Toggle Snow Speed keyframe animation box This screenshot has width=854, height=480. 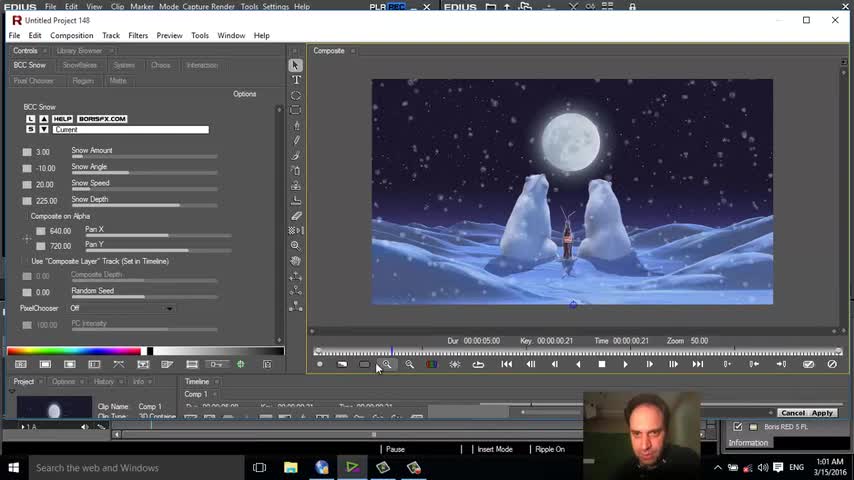(27, 185)
